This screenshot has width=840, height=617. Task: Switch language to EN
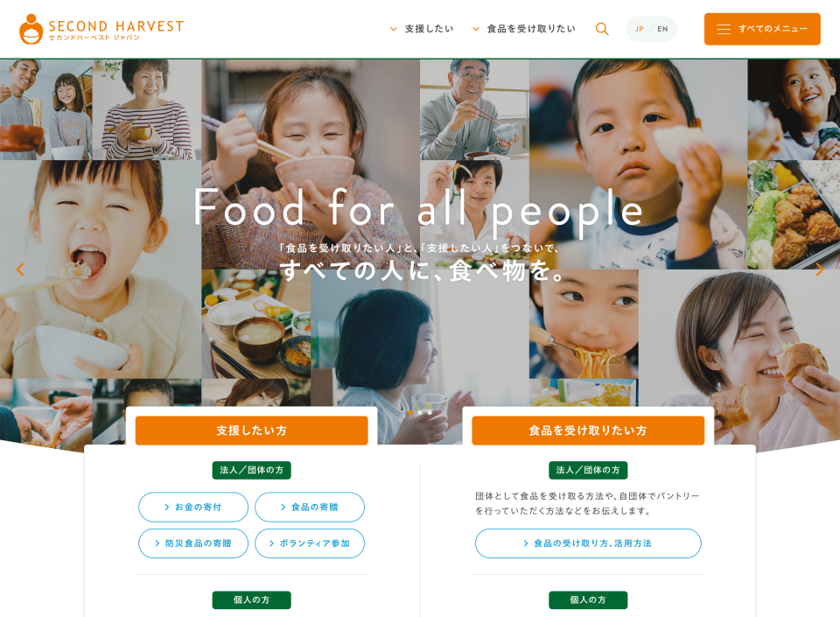pyautogui.click(x=662, y=29)
